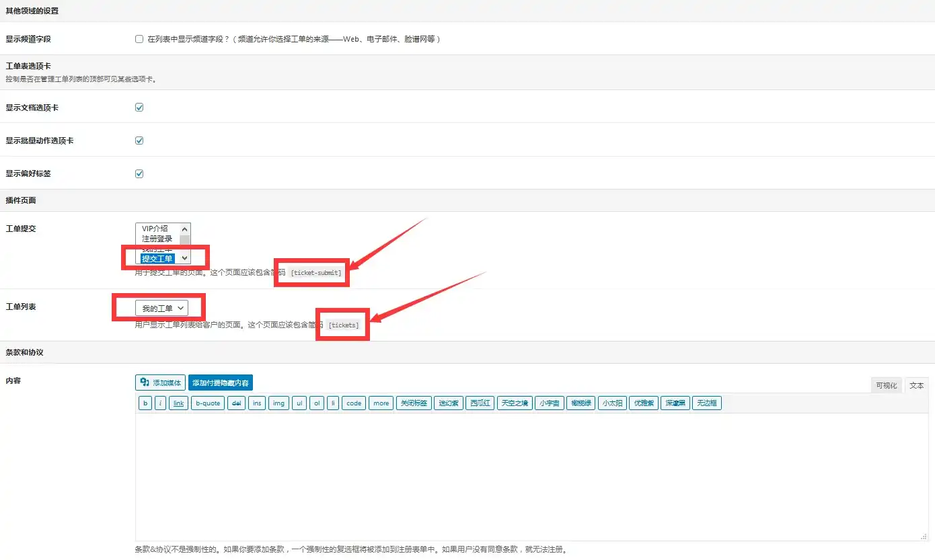Click the 工单提交 list scroll-down arrow
Screen dimensions: 935x560
coord(185,257)
